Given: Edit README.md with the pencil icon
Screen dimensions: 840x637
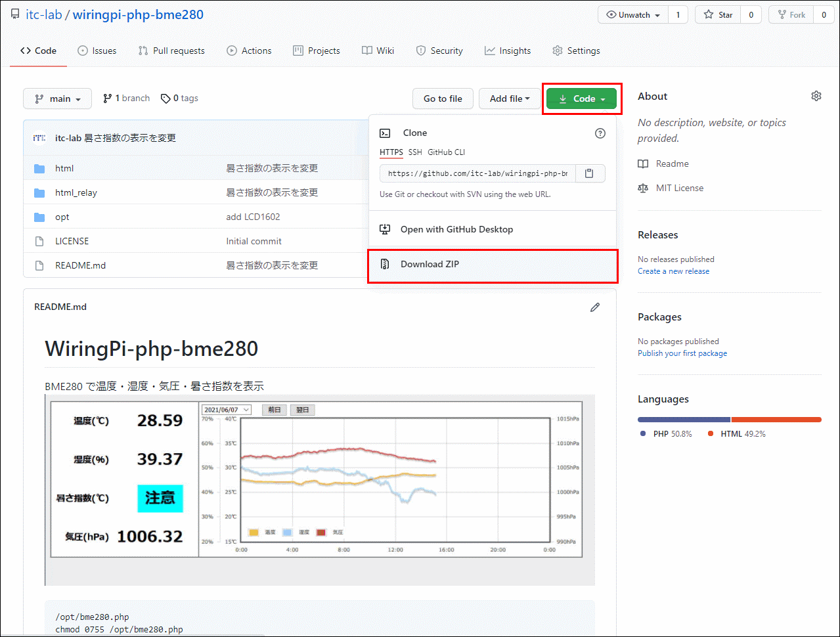Looking at the screenshot, I should (595, 307).
